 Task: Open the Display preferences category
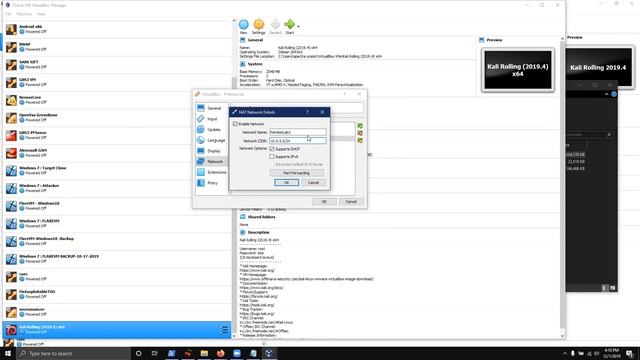coord(210,151)
